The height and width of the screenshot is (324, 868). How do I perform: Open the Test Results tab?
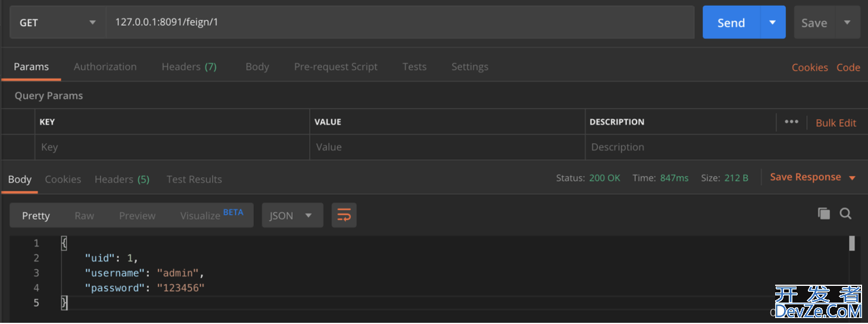click(194, 179)
